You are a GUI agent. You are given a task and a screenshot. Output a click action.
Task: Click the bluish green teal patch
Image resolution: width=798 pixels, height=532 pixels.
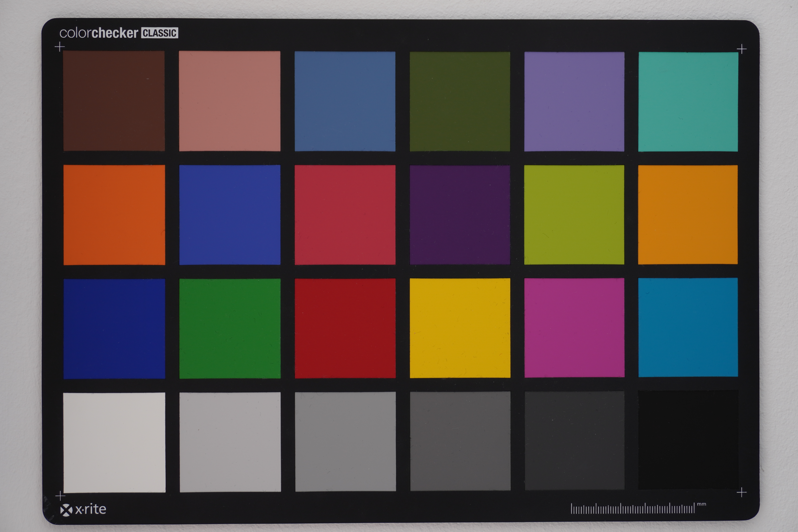coord(688,101)
